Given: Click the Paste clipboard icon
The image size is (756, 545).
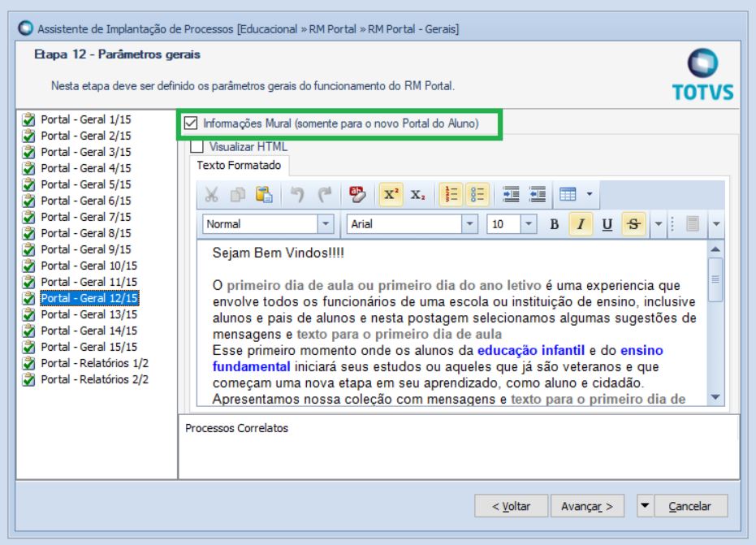Looking at the screenshot, I should click(264, 194).
